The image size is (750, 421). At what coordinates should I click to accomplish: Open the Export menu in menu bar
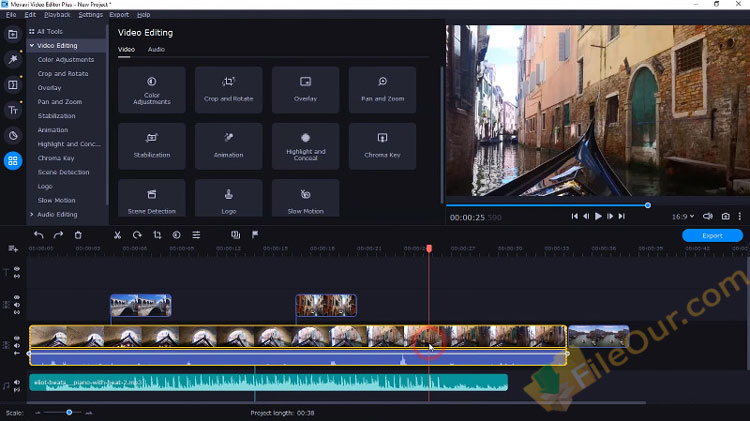[x=119, y=15]
